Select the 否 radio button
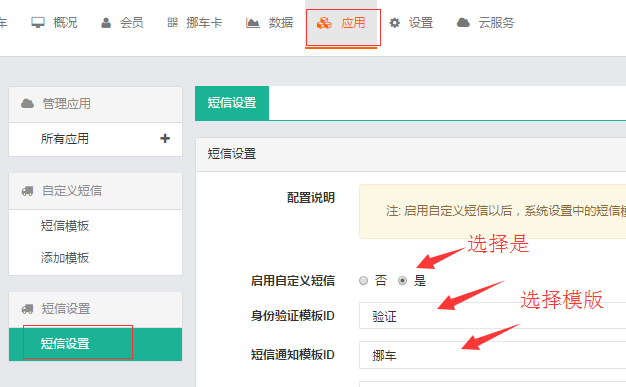 coord(363,281)
